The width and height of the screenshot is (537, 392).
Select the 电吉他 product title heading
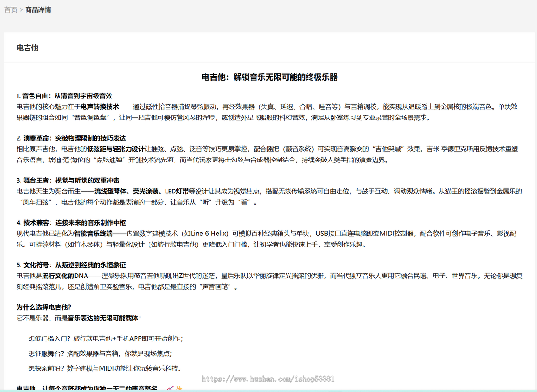tap(27, 47)
